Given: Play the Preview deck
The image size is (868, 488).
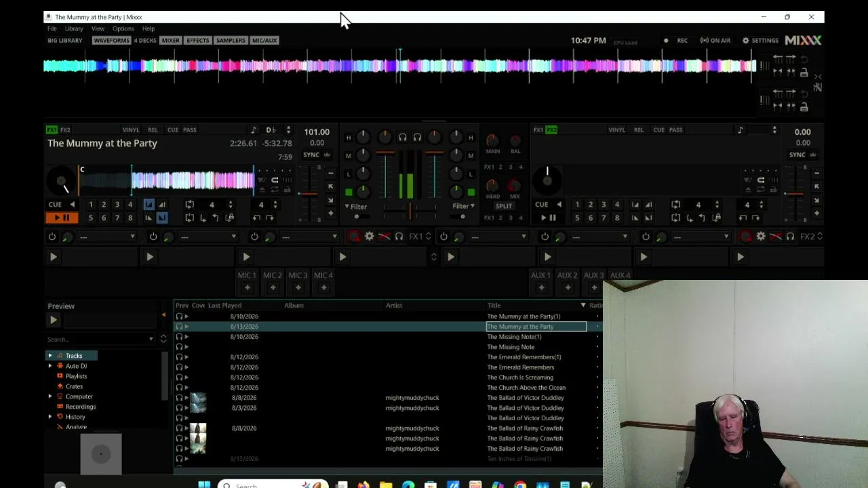Looking at the screenshot, I should point(54,320).
